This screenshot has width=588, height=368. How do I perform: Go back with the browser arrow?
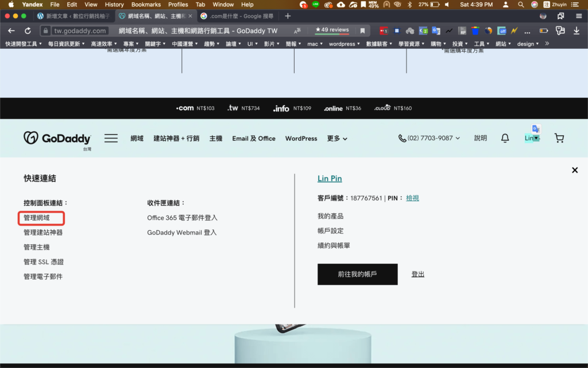pos(11,30)
